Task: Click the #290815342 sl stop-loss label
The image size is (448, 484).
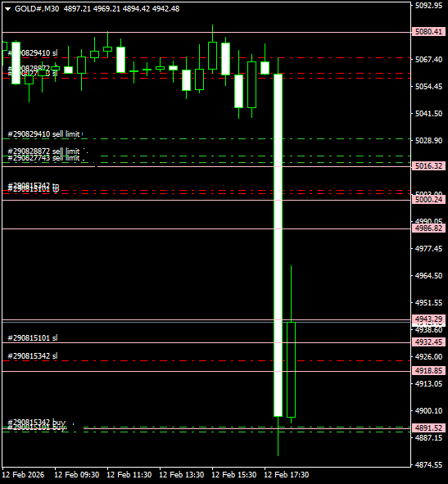Action: tap(33, 356)
